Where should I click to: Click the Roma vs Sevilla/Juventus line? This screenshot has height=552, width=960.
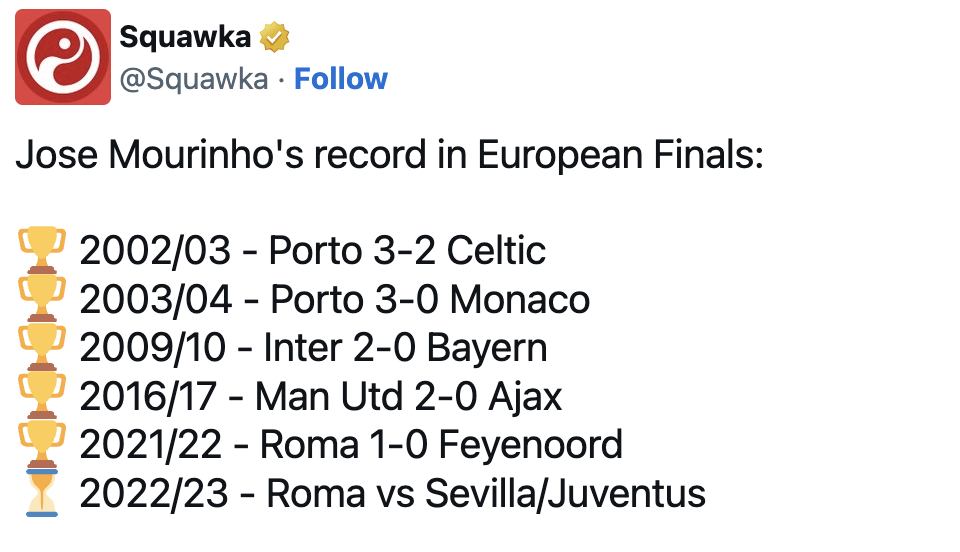click(x=392, y=493)
